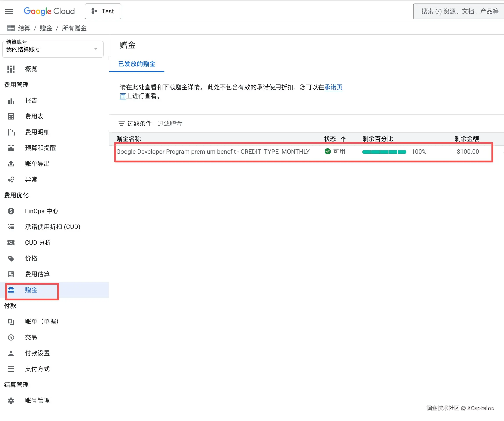
Task: Open the 费用表 cost table section
Action: pos(34,116)
